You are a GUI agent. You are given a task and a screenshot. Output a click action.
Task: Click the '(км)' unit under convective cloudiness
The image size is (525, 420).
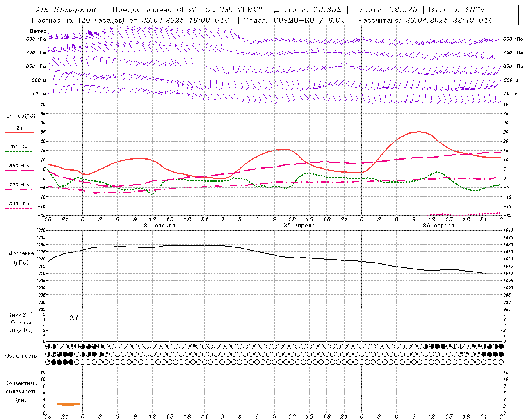21,399
